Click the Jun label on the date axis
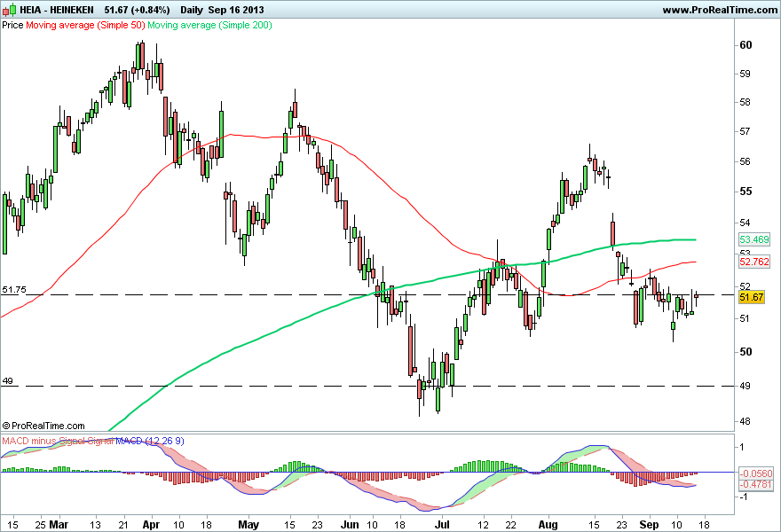781x532 pixels. [x=351, y=525]
